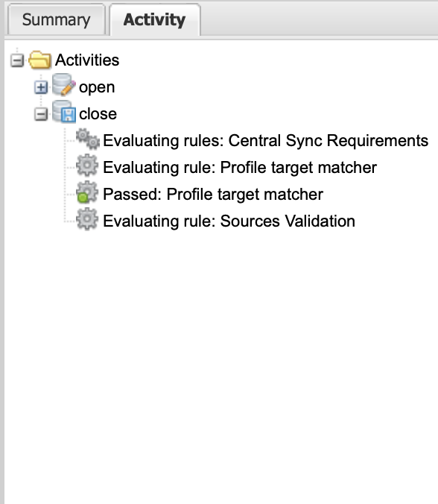Select Evaluating rule: Profile target matcher

240,168
